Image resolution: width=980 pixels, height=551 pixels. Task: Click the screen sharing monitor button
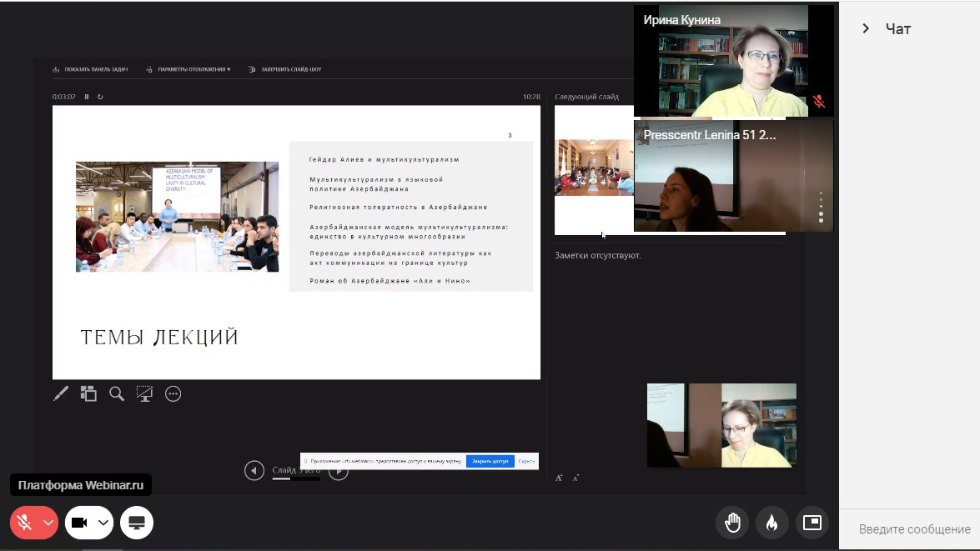click(x=137, y=523)
